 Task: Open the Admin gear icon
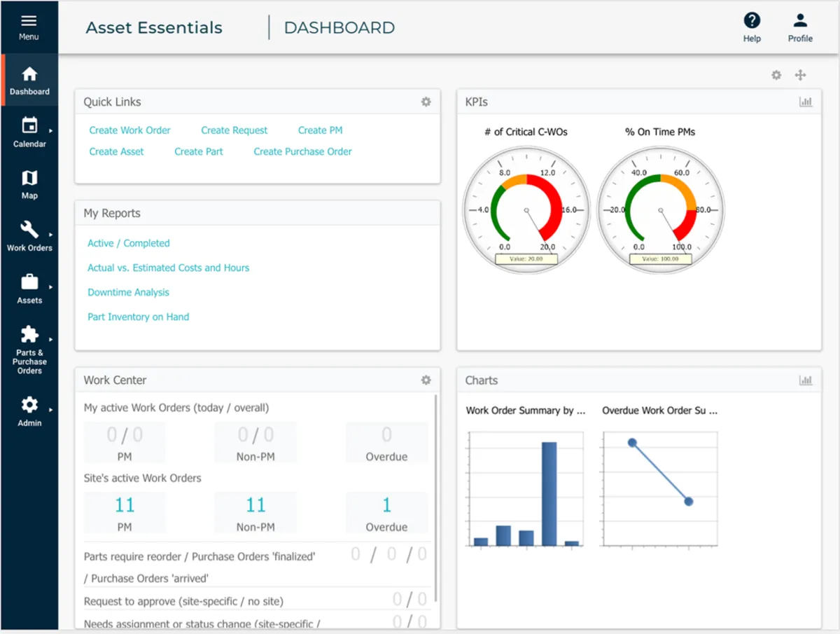pyautogui.click(x=29, y=405)
